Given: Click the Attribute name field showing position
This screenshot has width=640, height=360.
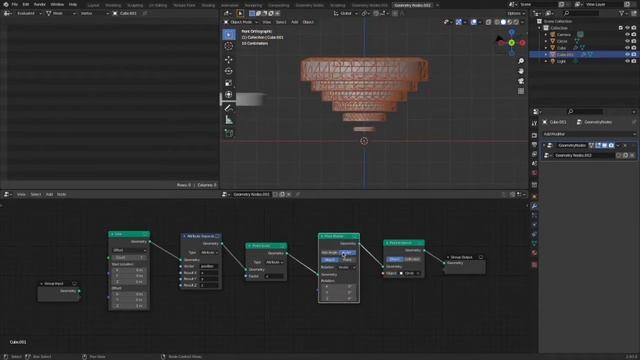Looking at the screenshot, I should [209, 266].
